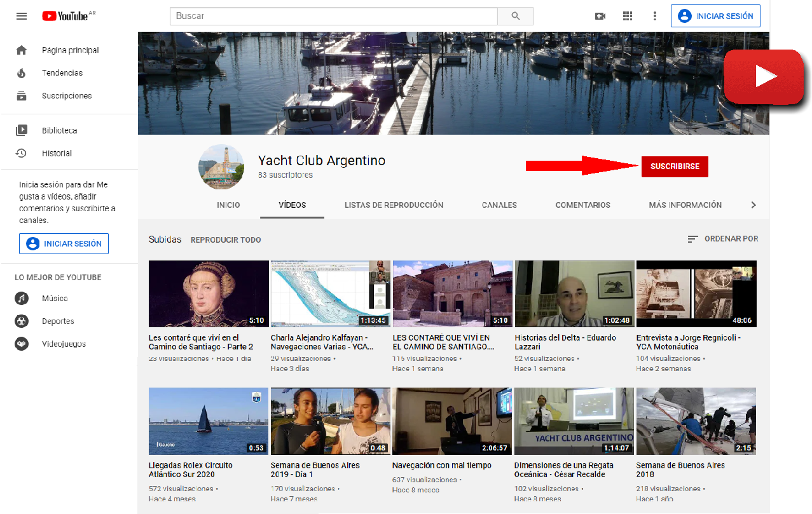Click title 'Semana de Buenos Aires 2018'
Screen dimensions: 812x514
[680, 470]
